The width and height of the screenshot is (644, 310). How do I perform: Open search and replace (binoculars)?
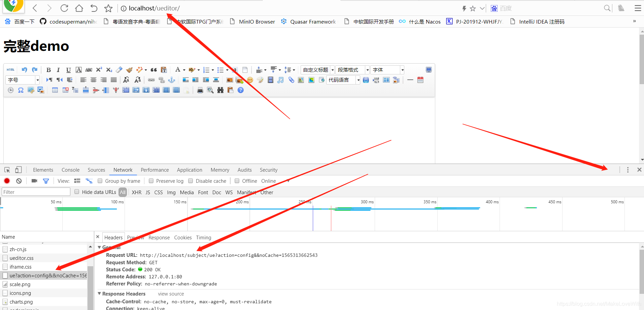[x=220, y=90]
